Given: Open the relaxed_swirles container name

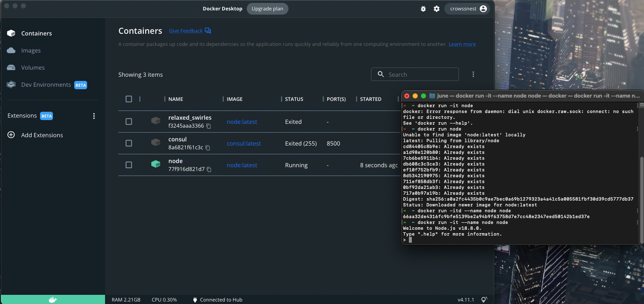Looking at the screenshot, I should [190, 118].
